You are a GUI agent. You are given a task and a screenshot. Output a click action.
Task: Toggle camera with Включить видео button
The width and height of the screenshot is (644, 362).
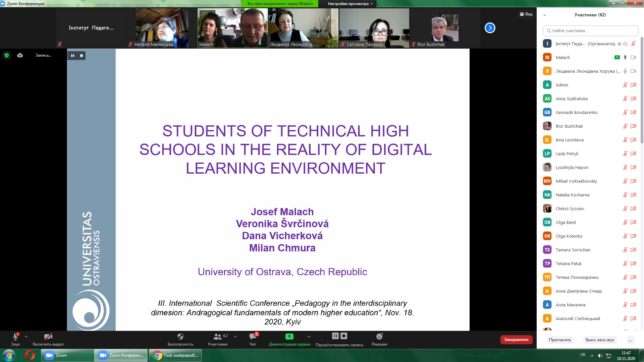pyautogui.click(x=48, y=337)
